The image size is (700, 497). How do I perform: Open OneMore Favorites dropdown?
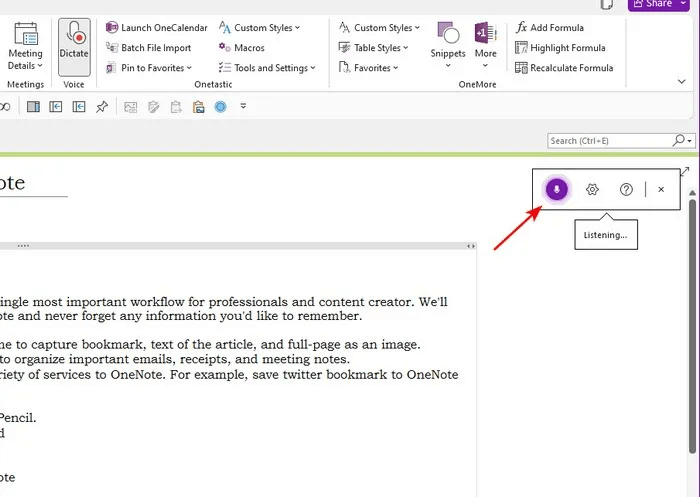click(x=368, y=68)
